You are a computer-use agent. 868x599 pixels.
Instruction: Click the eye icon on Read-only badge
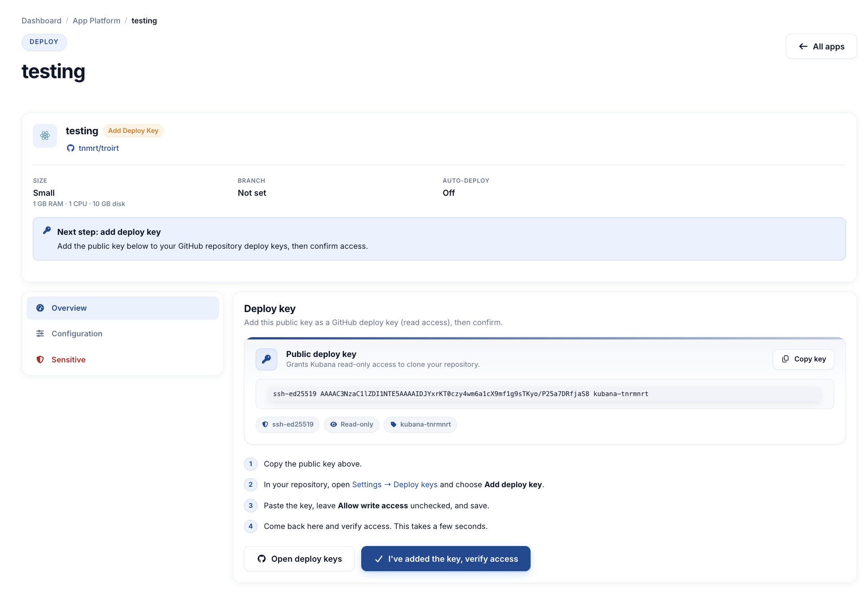click(333, 424)
